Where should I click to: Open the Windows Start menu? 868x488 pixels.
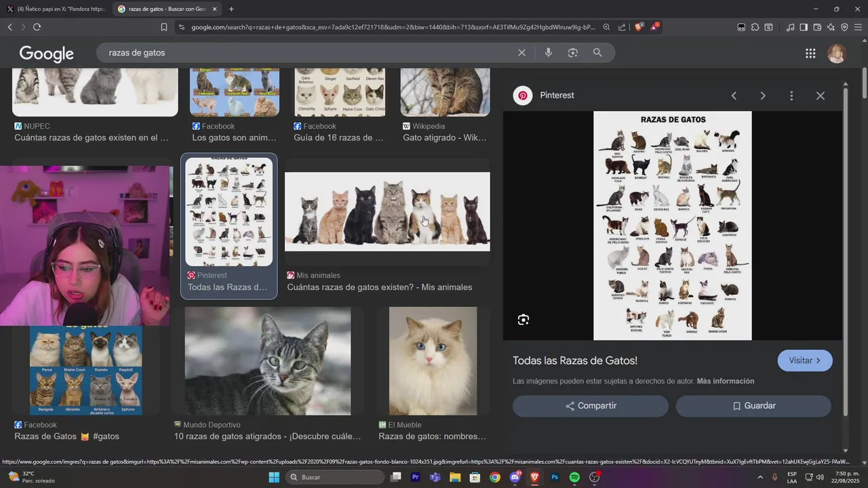click(274, 477)
